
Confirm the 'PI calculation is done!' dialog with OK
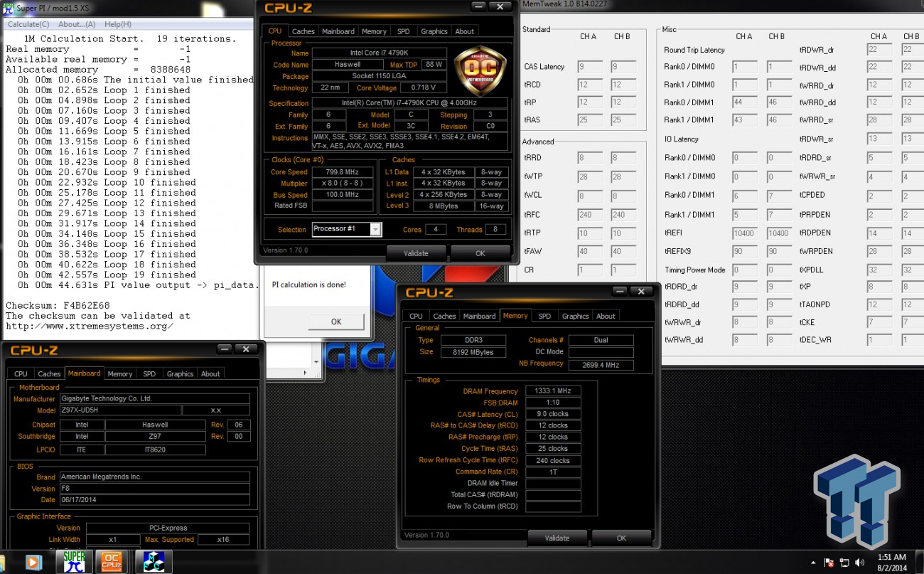click(x=336, y=321)
